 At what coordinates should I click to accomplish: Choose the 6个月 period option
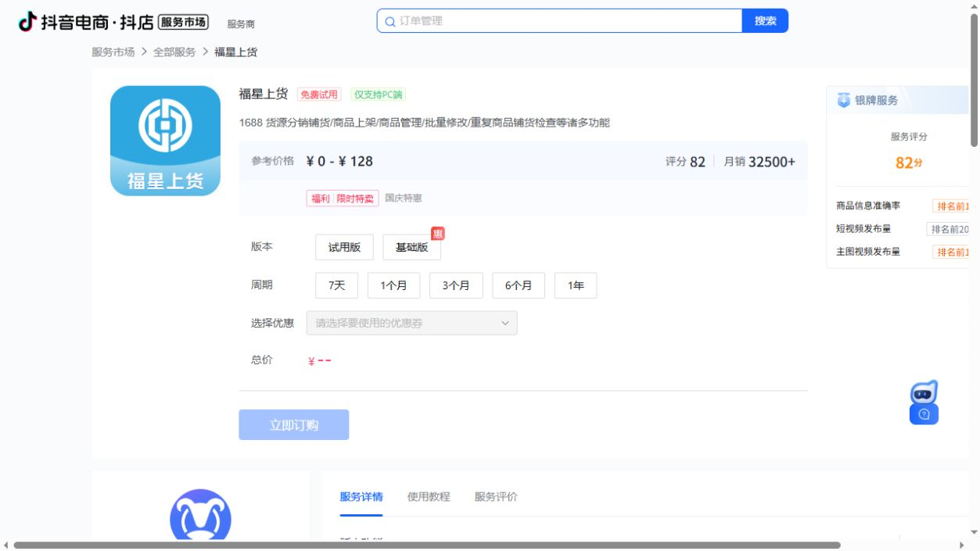pos(519,285)
